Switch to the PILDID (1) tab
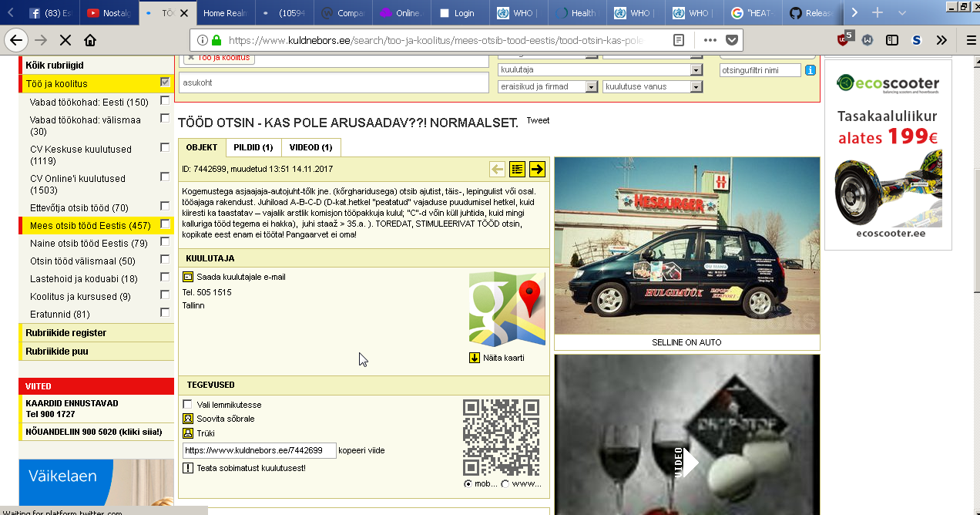This screenshot has height=515, width=980. (x=253, y=147)
